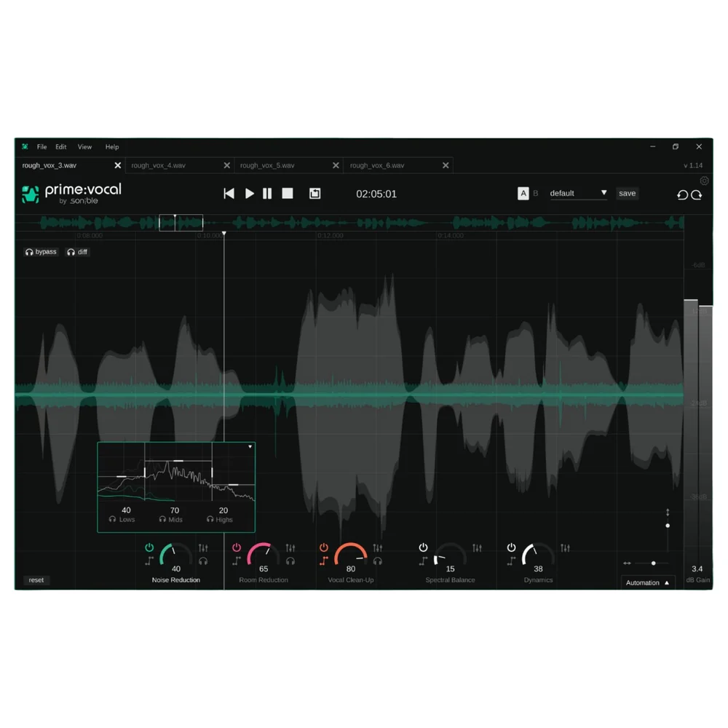
Task: Stop playback with the square stop icon
Action: pyautogui.click(x=288, y=194)
